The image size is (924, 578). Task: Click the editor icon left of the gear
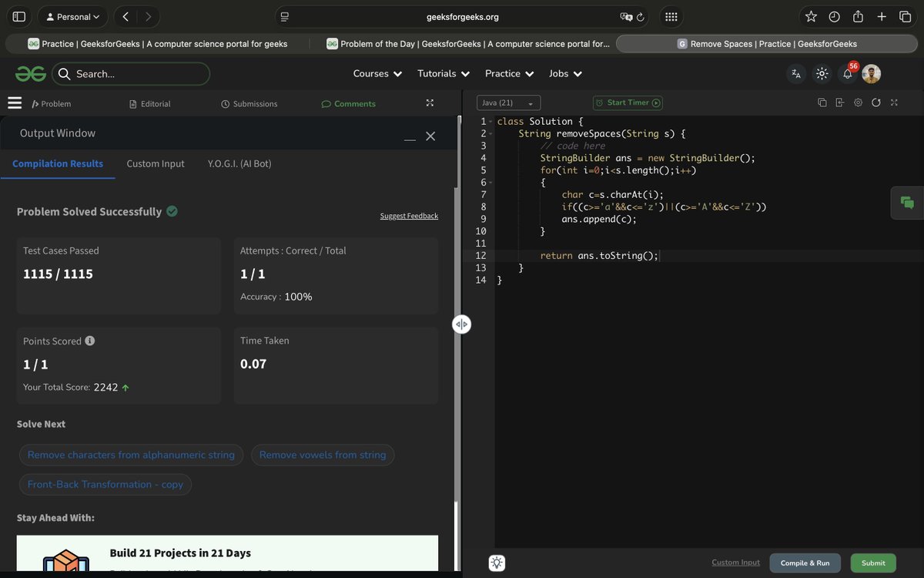839,102
